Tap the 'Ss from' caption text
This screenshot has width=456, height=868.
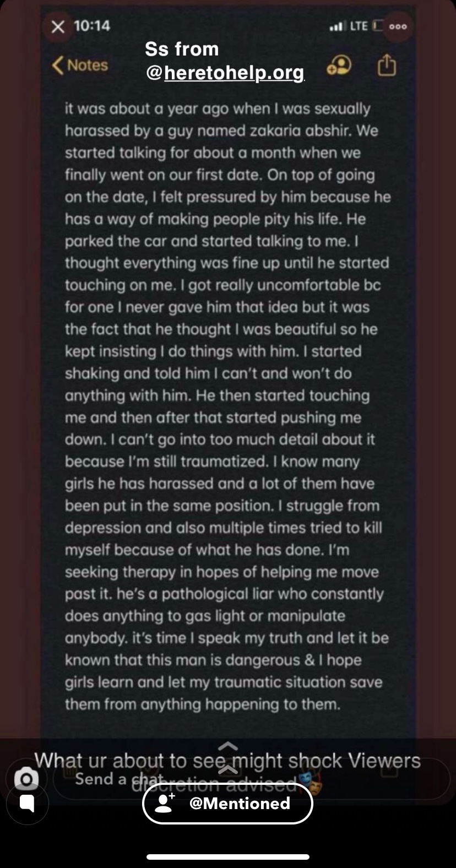(x=182, y=49)
